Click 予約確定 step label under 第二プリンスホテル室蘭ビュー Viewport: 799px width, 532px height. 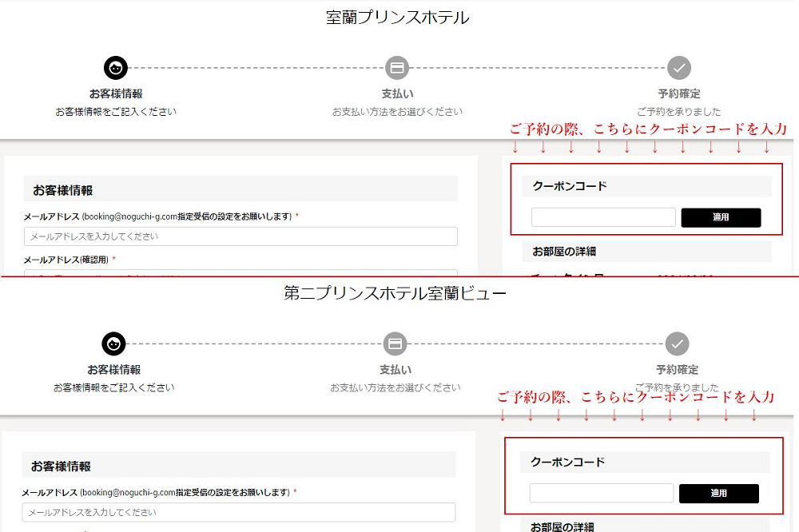(678, 370)
